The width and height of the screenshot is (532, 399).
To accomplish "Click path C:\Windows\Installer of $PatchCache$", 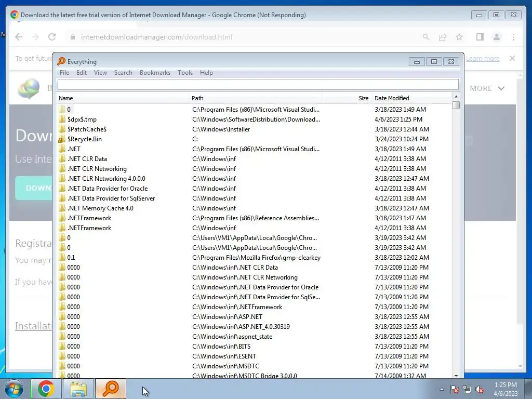I will pyautogui.click(x=221, y=129).
